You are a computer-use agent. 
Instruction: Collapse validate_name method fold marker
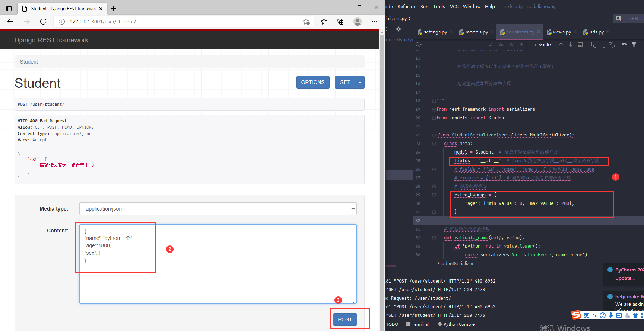click(434, 238)
